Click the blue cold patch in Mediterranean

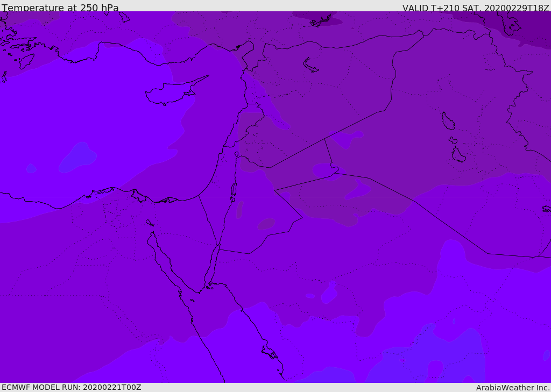pyautogui.click(x=78, y=158)
